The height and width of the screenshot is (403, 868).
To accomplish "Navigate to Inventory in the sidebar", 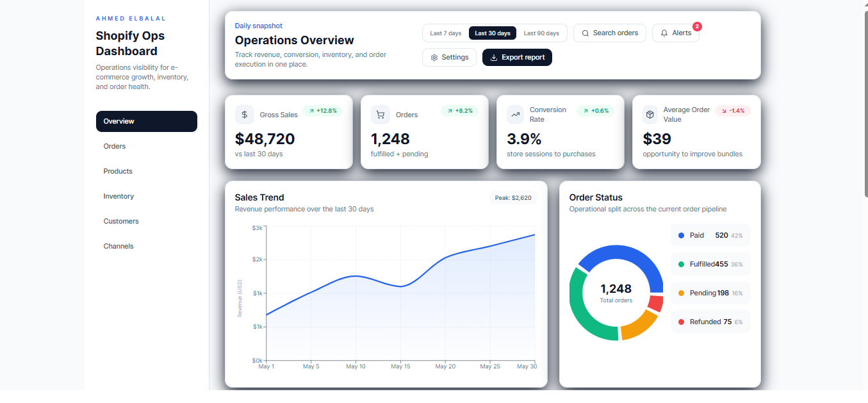I will point(119,196).
